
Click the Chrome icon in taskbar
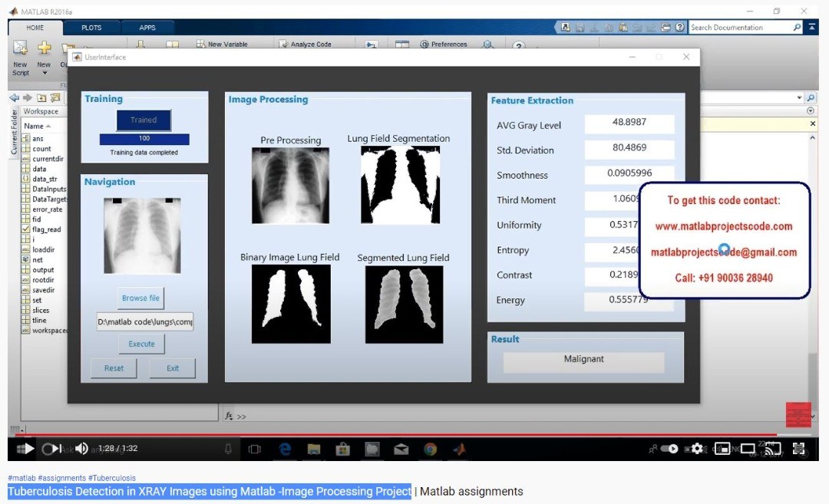(431, 449)
